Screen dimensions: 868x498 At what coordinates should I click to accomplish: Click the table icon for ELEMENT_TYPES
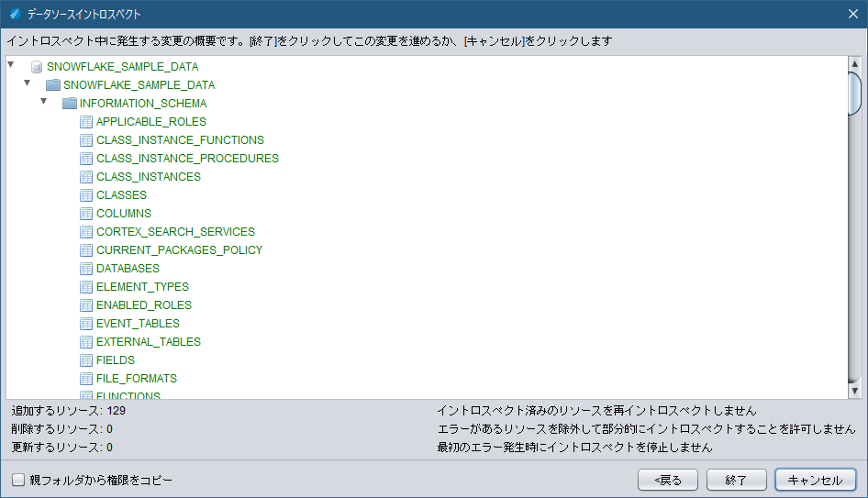click(86, 287)
